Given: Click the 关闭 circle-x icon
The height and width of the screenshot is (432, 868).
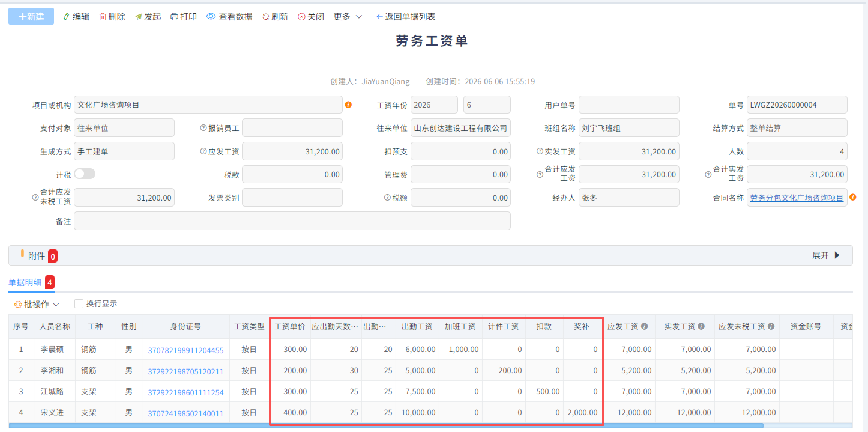Looking at the screenshot, I should click(x=301, y=17).
